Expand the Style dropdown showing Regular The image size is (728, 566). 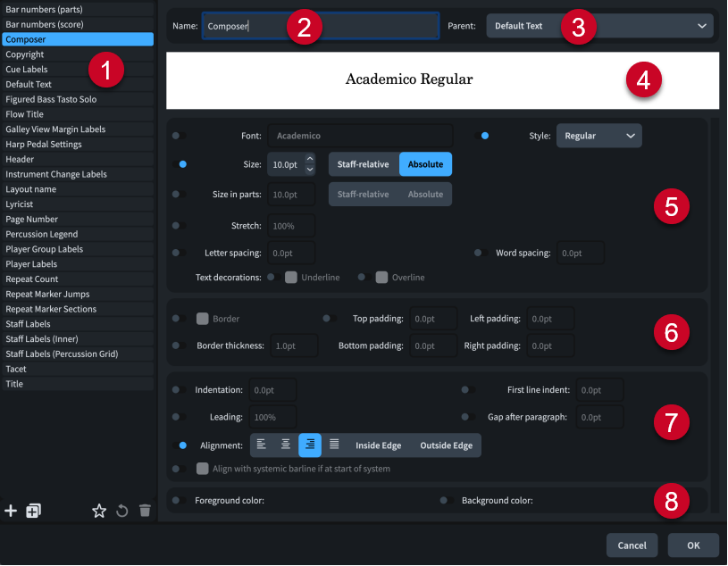coord(598,136)
